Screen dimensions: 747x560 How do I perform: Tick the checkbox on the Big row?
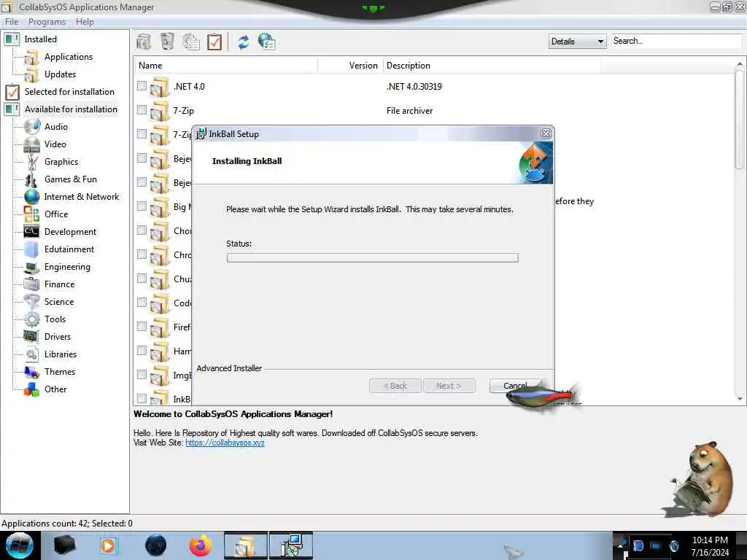[142, 206]
